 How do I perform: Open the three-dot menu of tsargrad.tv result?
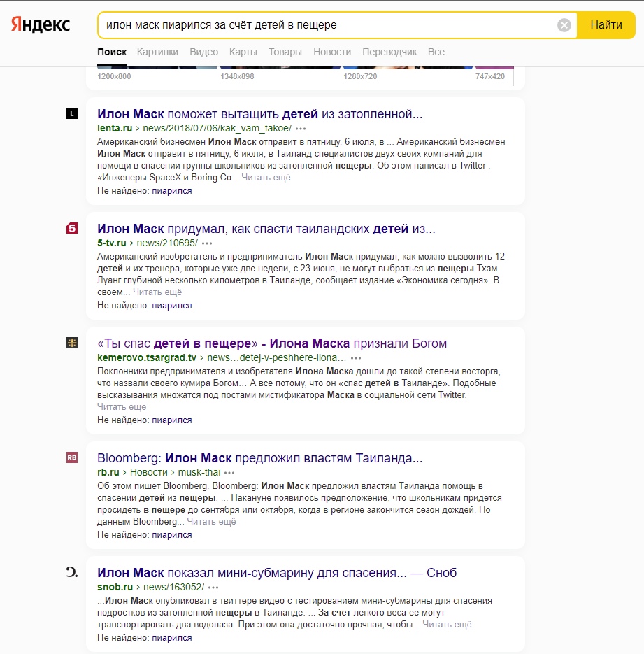pyautogui.click(x=355, y=358)
